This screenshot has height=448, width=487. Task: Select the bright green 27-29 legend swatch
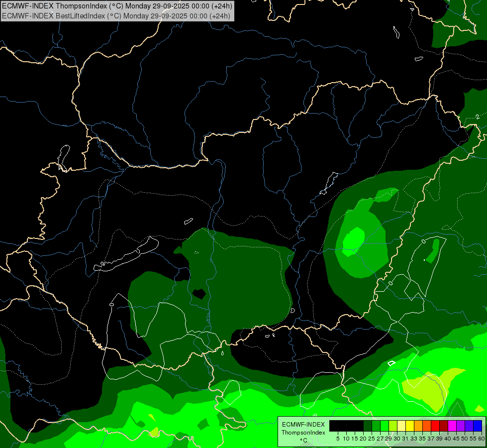click(385, 426)
